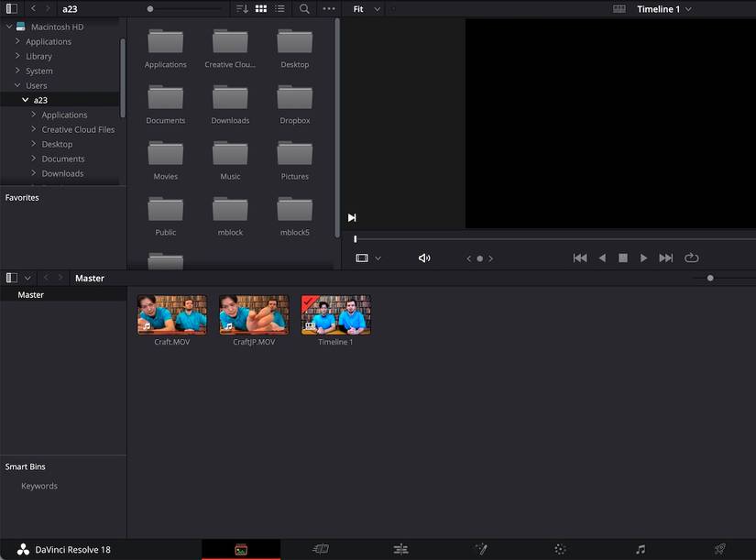The height and width of the screenshot is (560, 756).
Task: Select the Master bin
Action: pos(31,295)
